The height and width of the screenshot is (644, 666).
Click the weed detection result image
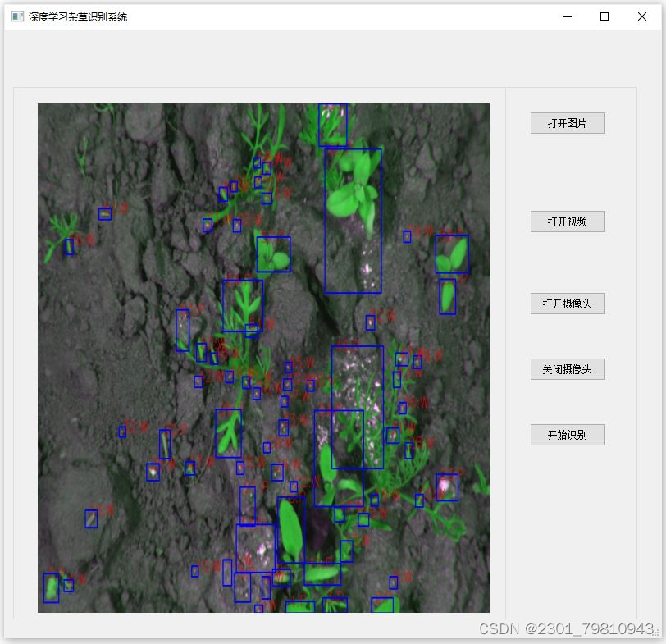pyautogui.click(x=263, y=359)
